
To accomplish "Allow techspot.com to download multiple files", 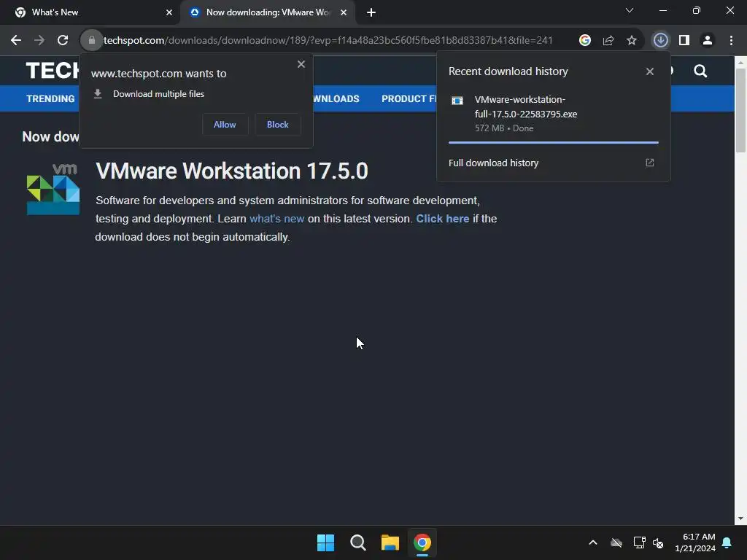I will click(225, 125).
